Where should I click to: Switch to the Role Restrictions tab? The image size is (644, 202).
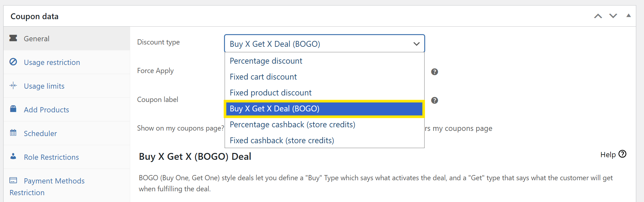(51, 157)
